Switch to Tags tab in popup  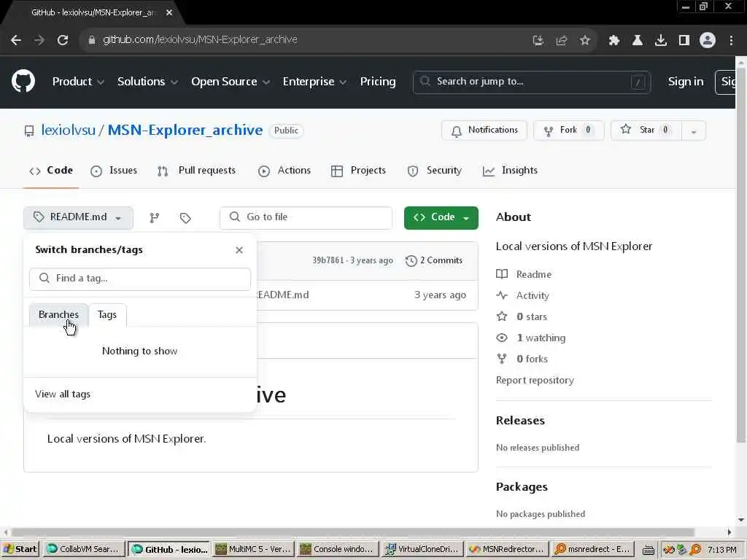107,315
